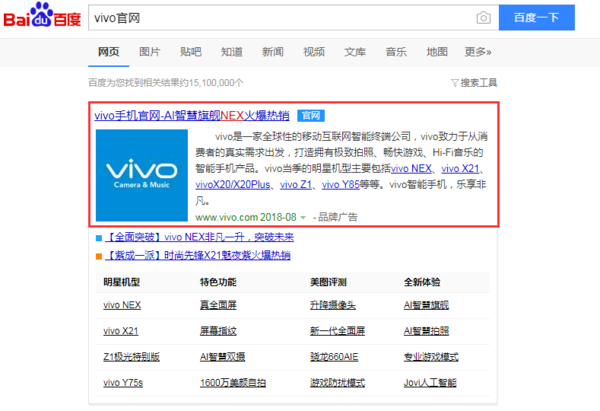Click the result count text 15,100,000个
Image resolution: width=600 pixels, height=411 pixels.
click(x=216, y=83)
